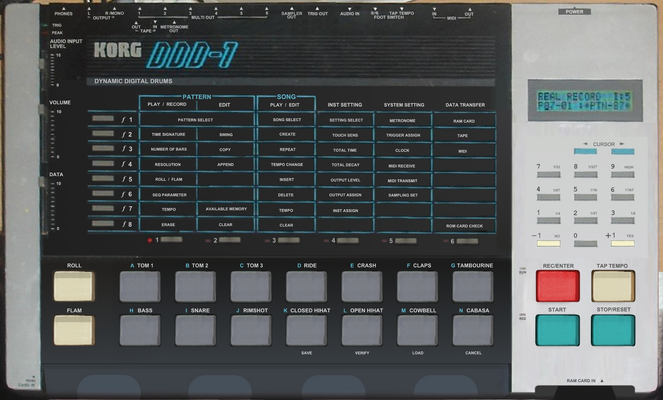Click the METRONOME matrix cell

(403, 121)
